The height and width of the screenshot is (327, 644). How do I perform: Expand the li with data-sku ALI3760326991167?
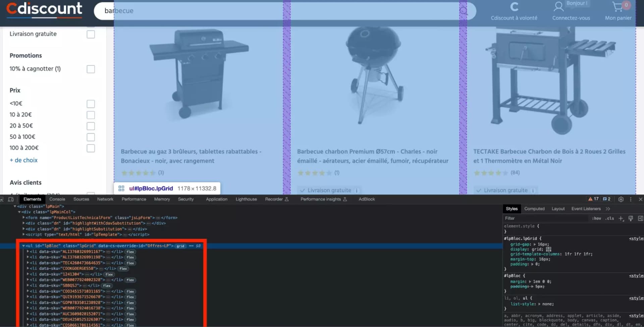28,251
